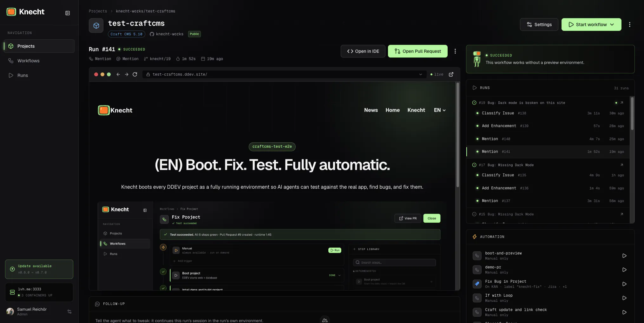Select run Classify Issue #138
The width and height of the screenshot is (644, 323).
[x=548, y=113]
